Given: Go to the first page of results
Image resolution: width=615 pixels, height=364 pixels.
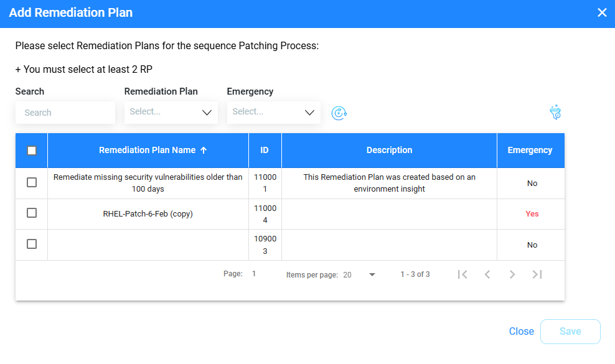Looking at the screenshot, I should (x=462, y=274).
